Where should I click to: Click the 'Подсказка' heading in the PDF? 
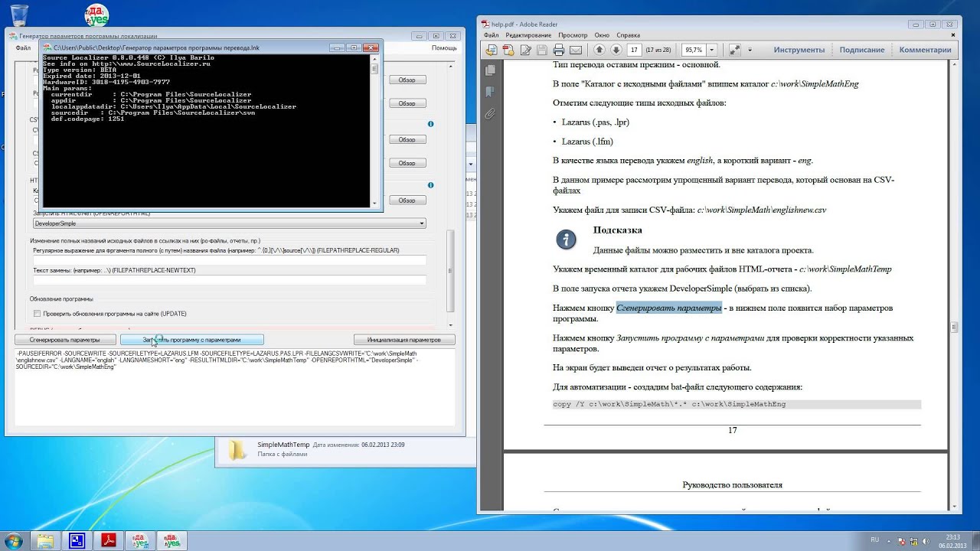[x=618, y=230]
